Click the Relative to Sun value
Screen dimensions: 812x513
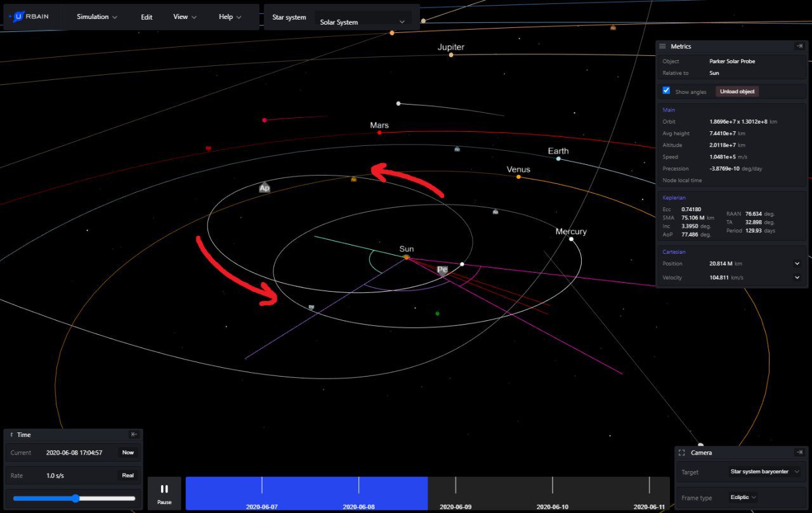(714, 73)
